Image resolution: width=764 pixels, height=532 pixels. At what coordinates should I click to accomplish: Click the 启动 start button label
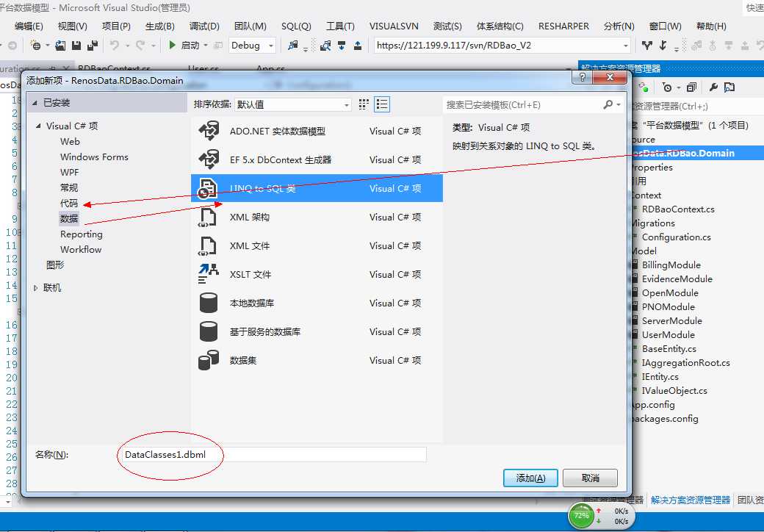[x=190, y=46]
